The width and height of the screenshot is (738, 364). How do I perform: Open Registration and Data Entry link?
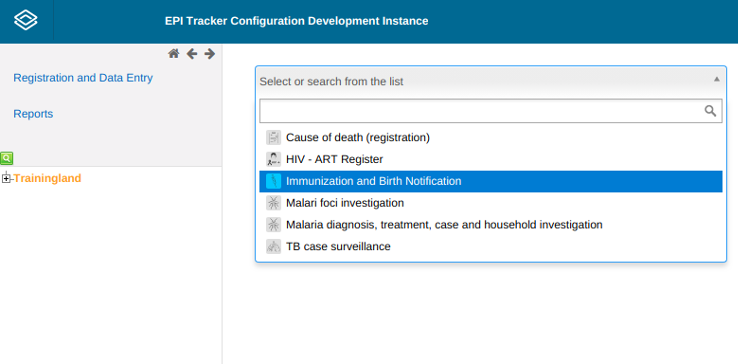click(x=83, y=78)
